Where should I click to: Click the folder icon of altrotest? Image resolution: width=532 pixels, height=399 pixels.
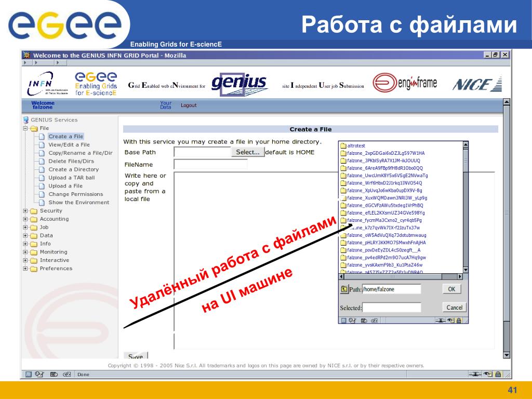(343, 145)
